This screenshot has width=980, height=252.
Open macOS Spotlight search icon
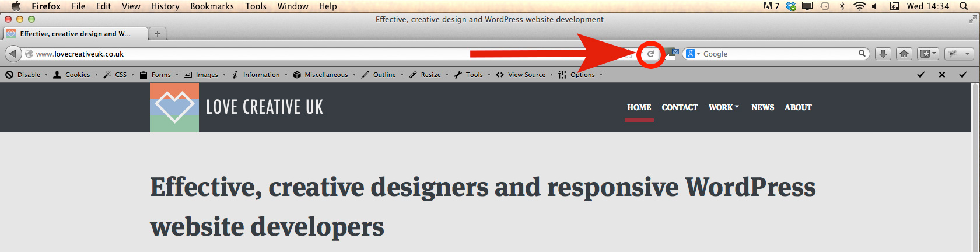[964, 6]
